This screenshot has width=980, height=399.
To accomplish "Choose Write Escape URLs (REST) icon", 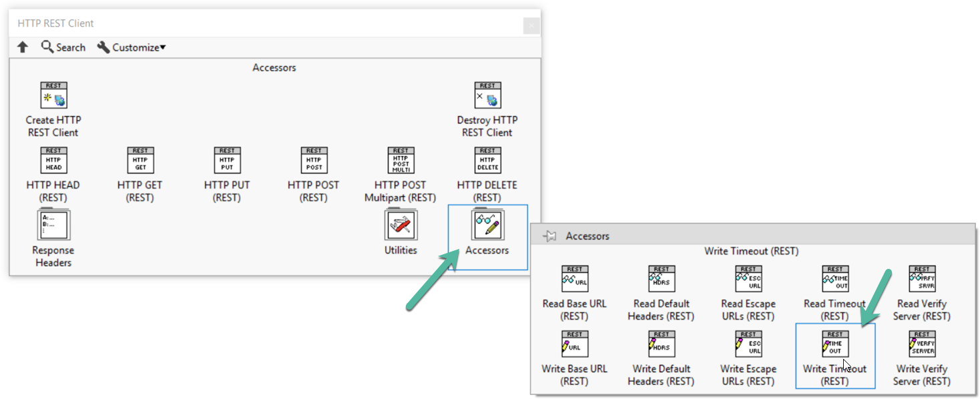I will tap(748, 344).
